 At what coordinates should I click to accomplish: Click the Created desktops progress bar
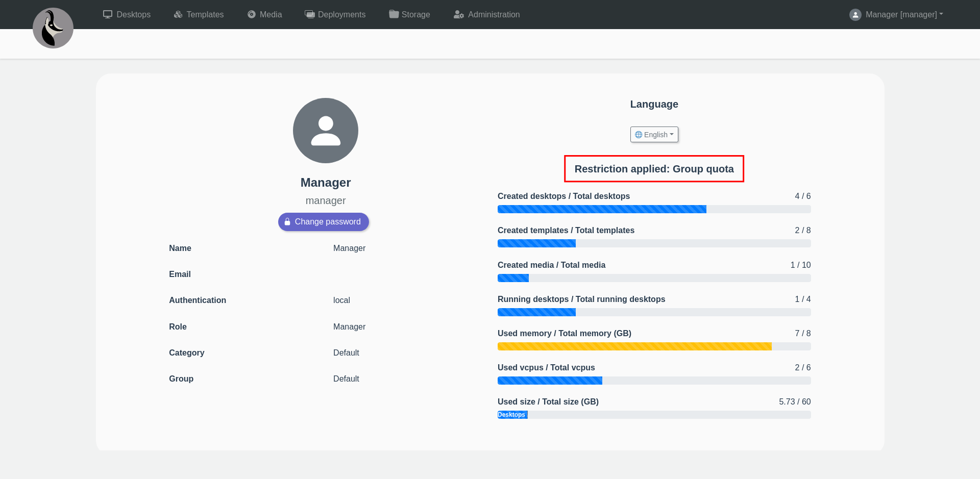coord(654,209)
